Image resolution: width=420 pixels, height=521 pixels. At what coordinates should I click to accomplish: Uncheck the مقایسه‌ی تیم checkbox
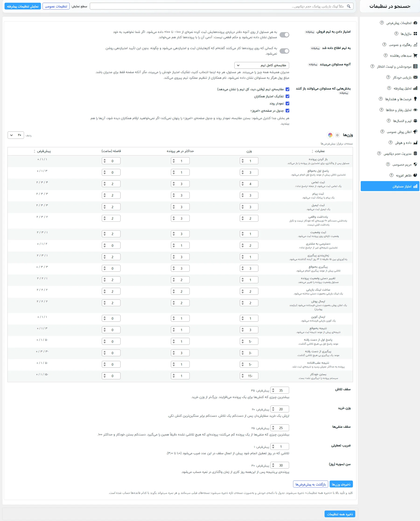(x=287, y=89)
